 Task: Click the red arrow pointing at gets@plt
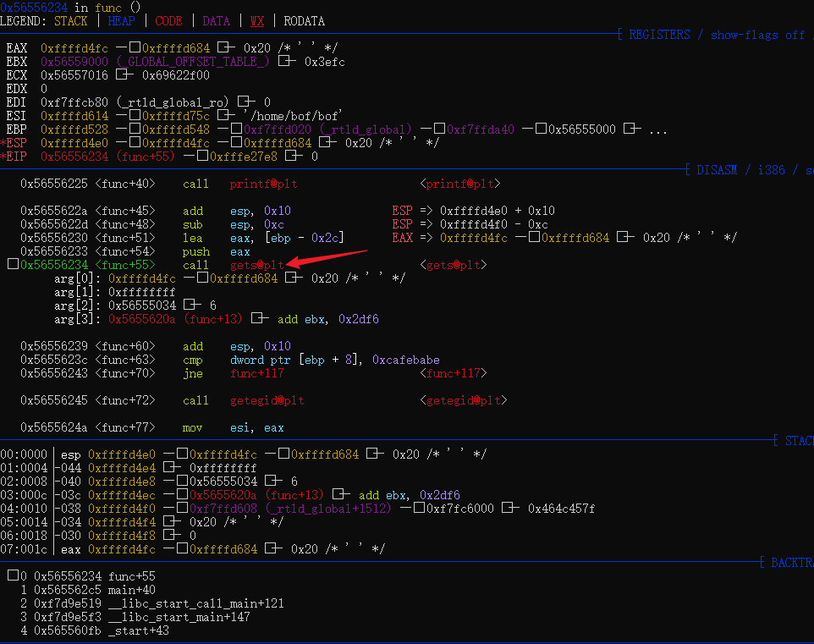[x=328, y=258]
